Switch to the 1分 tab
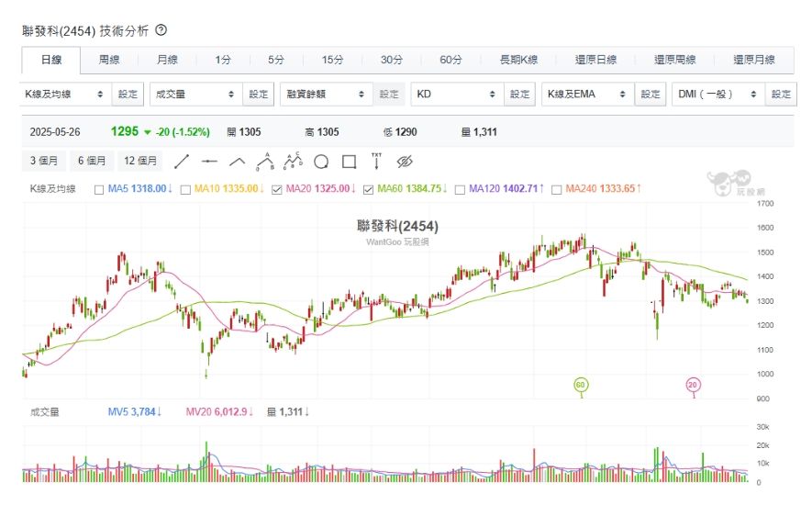Image resolution: width=812 pixels, height=505 pixels. tap(223, 60)
